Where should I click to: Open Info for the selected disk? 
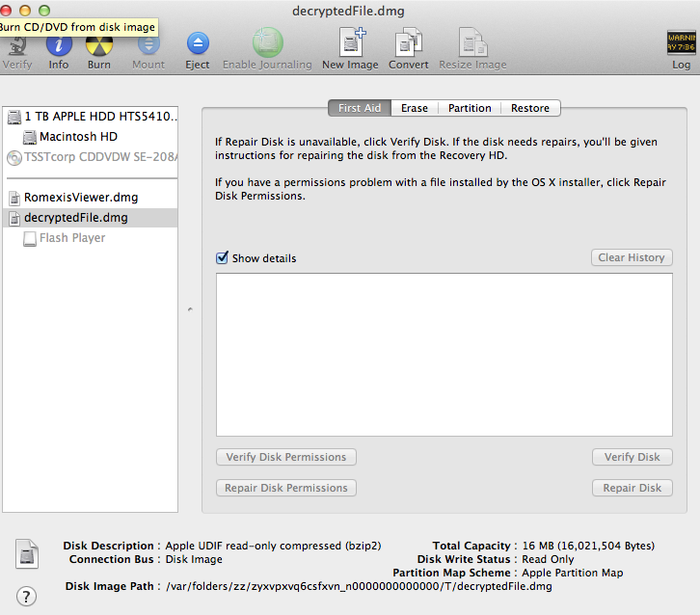tap(59, 44)
